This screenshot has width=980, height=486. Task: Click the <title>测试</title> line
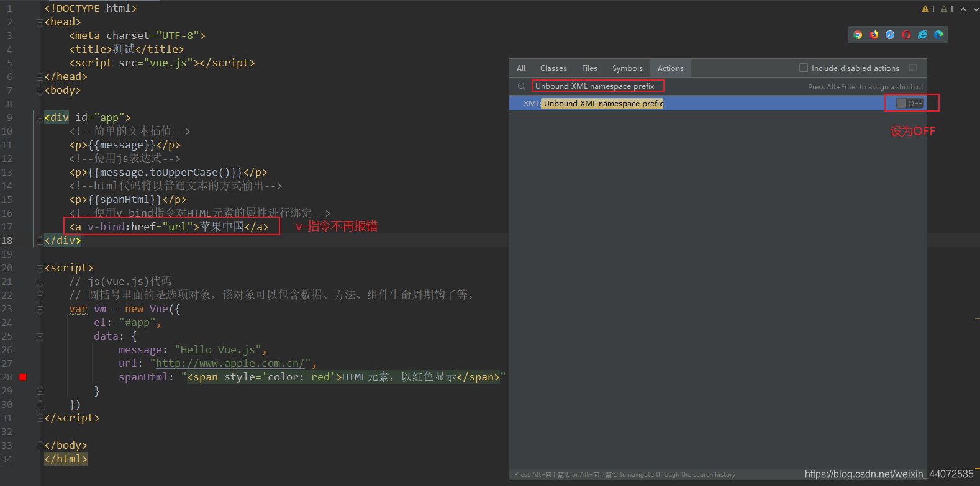127,49
